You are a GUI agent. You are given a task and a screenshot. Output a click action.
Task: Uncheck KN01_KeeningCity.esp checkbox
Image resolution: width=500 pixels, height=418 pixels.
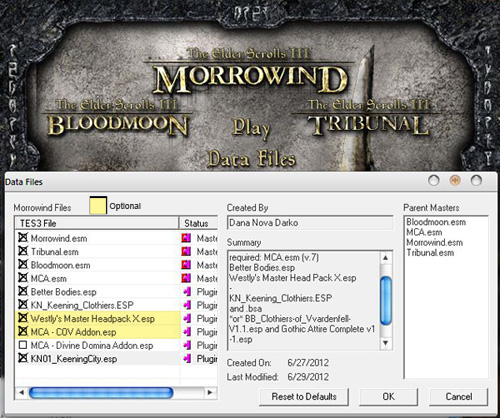point(23,358)
